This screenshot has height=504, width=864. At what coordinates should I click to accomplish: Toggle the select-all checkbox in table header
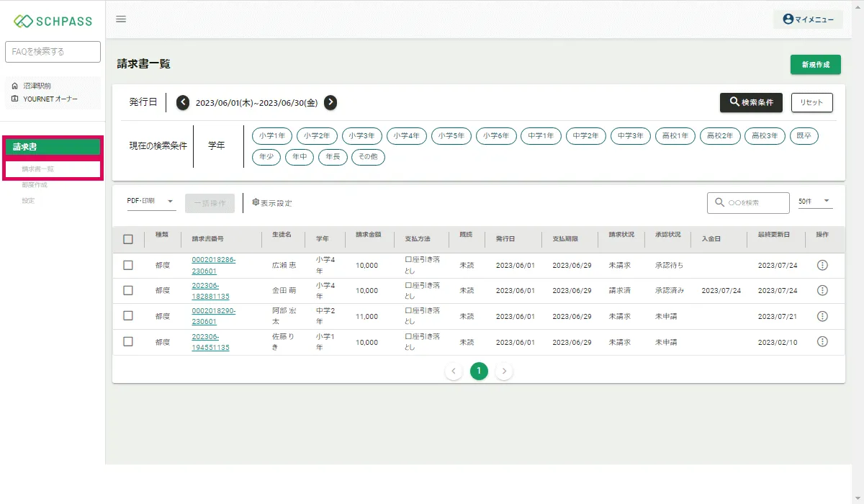coord(128,239)
